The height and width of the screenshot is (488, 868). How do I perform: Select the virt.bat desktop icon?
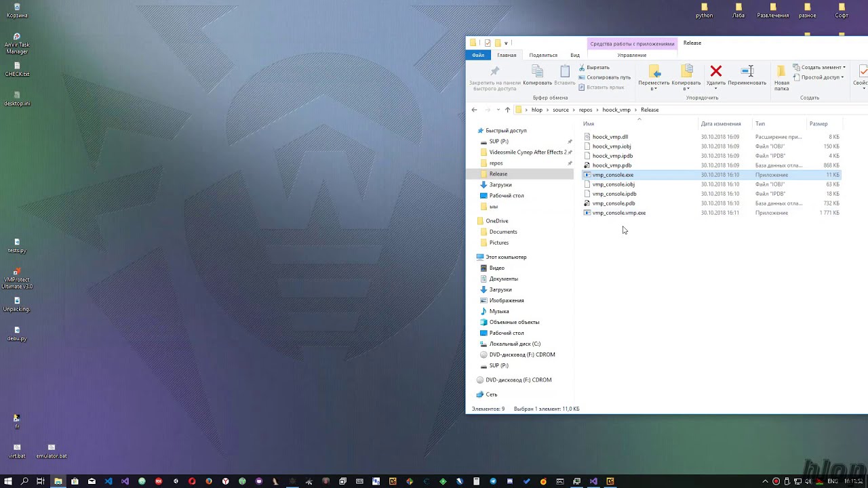click(17, 451)
